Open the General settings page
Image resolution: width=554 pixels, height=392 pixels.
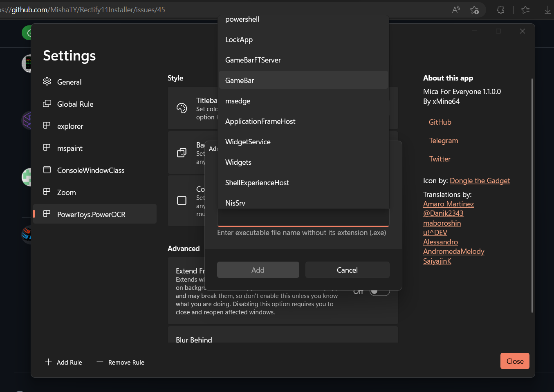(x=95, y=82)
